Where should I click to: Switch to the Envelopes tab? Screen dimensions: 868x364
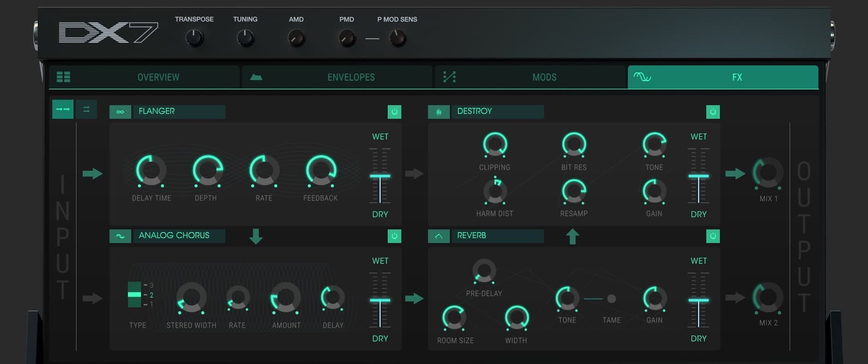click(337, 77)
